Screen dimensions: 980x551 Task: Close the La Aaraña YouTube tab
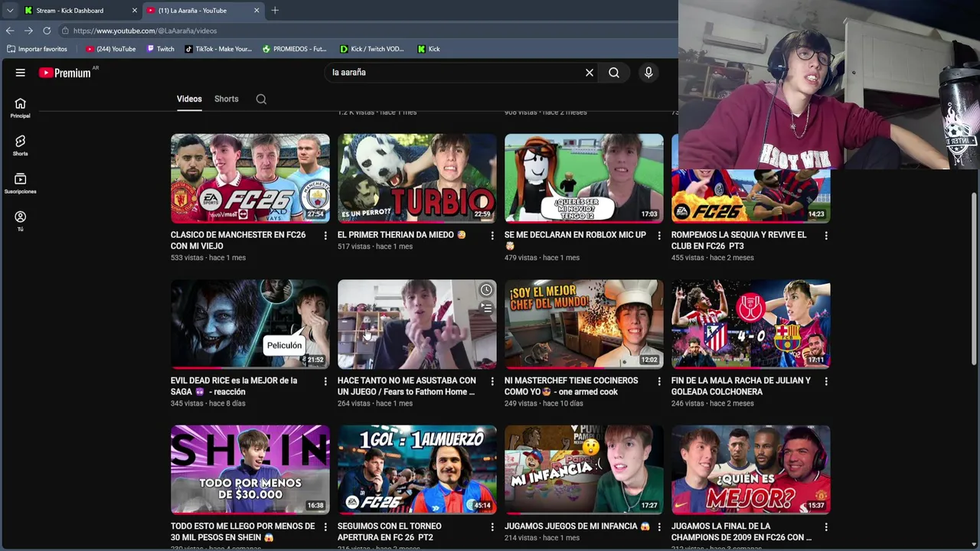(256, 10)
